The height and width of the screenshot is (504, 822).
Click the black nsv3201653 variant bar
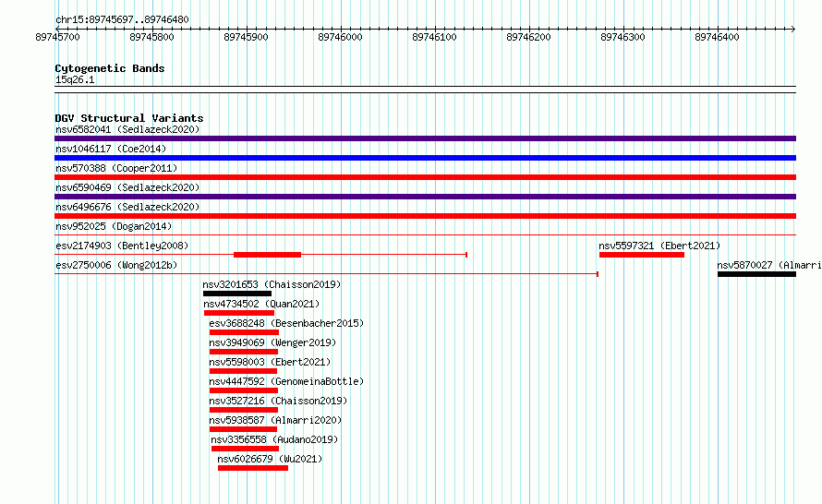pos(237,294)
